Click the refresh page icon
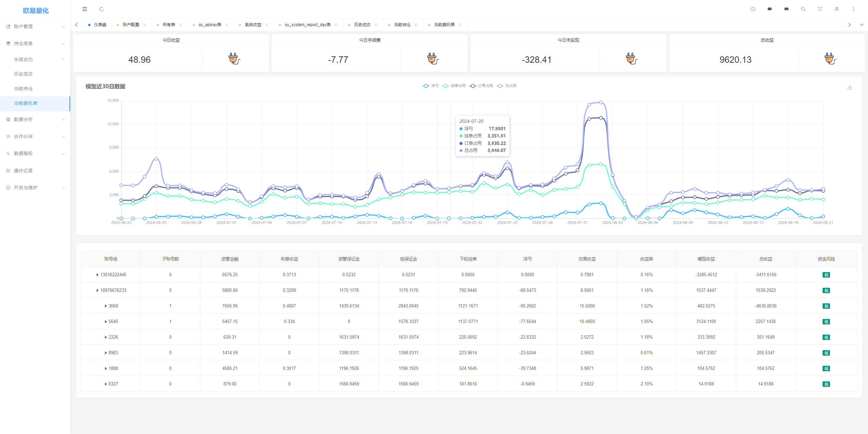Image resolution: width=868 pixels, height=434 pixels. pyautogui.click(x=101, y=9)
